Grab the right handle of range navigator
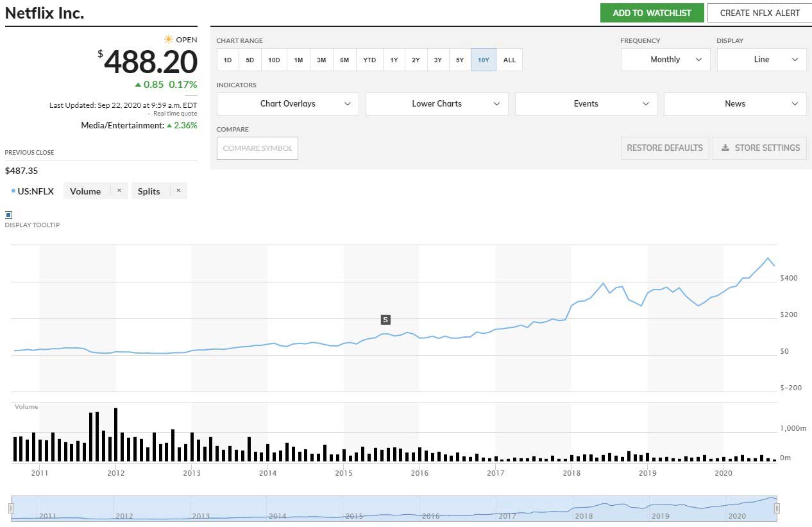This screenshot has width=812, height=527. pos(777,509)
